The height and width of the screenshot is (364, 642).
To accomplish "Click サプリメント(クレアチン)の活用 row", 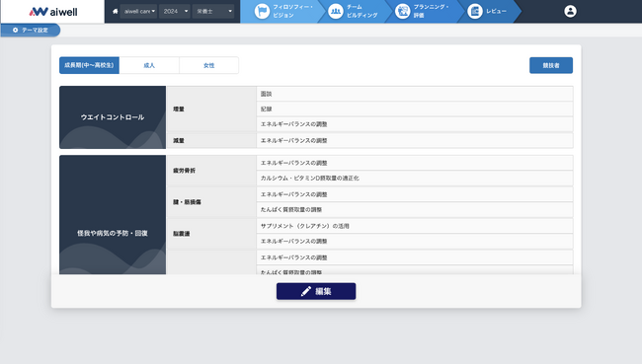I will (415, 226).
